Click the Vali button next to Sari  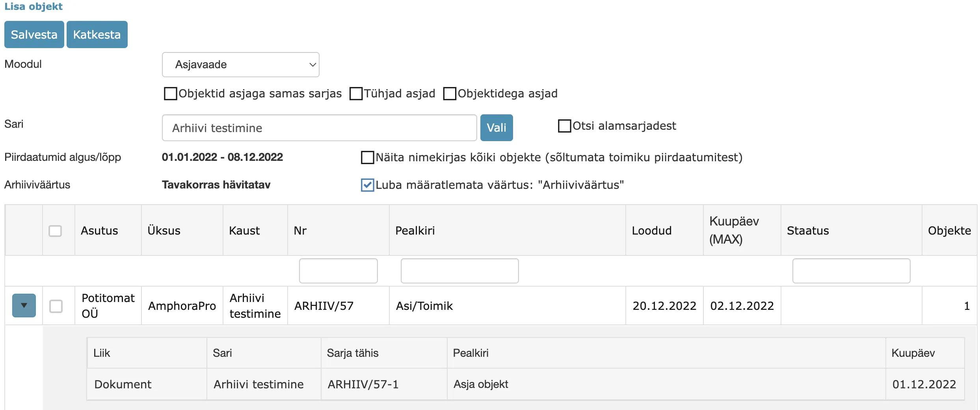coord(497,128)
